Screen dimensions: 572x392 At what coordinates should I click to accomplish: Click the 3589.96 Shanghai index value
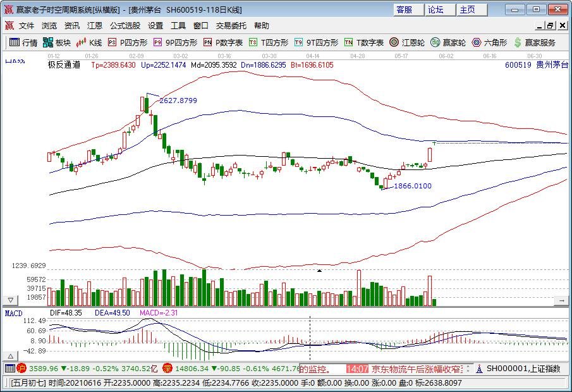pos(44,369)
